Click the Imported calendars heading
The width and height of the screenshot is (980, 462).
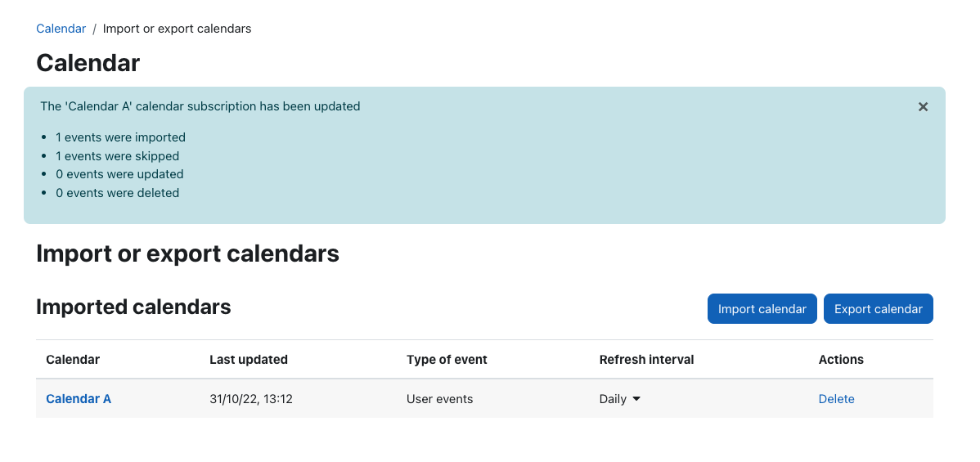[x=134, y=307]
